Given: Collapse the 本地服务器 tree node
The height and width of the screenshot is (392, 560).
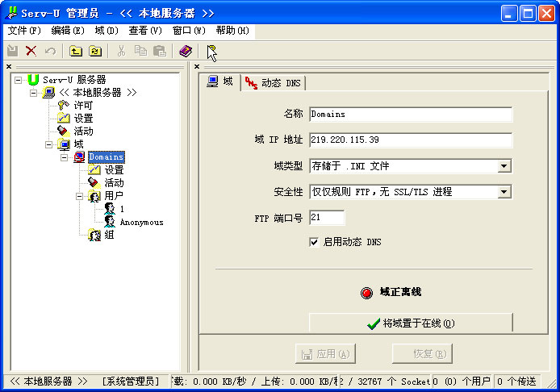Looking at the screenshot, I should click(x=33, y=94).
